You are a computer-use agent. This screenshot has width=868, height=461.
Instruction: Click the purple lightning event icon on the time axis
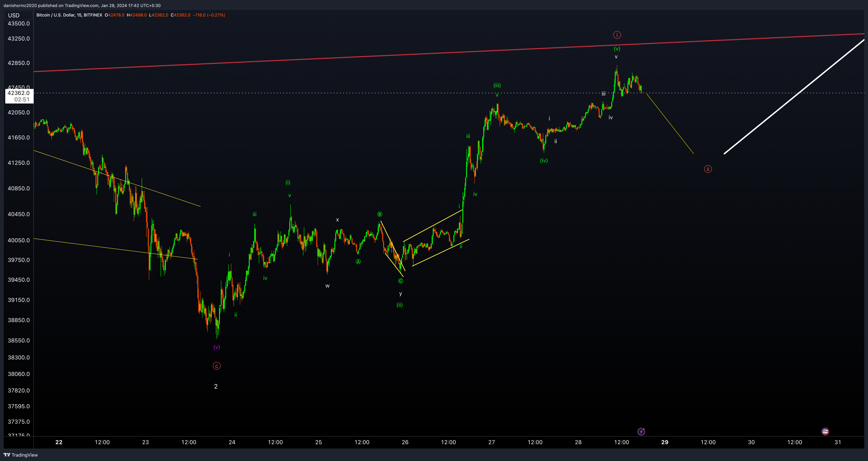coord(641,432)
